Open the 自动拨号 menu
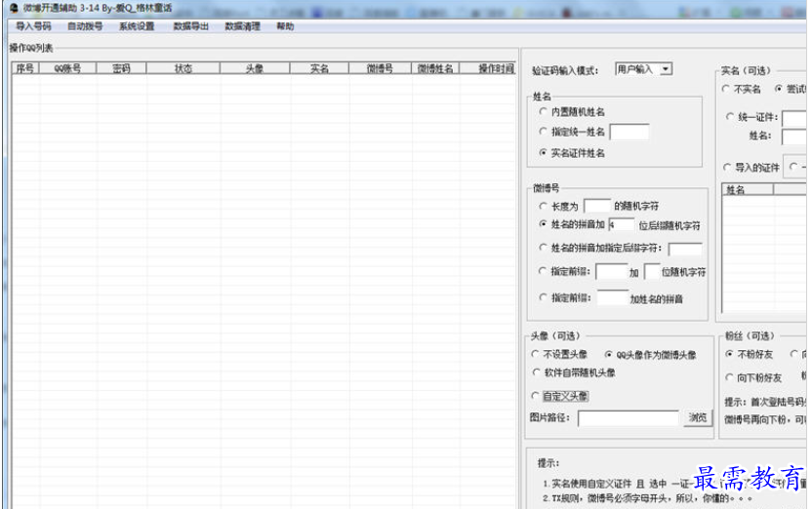Image resolution: width=812 pixels, height=509 pixels. click(x=85, y=26)
